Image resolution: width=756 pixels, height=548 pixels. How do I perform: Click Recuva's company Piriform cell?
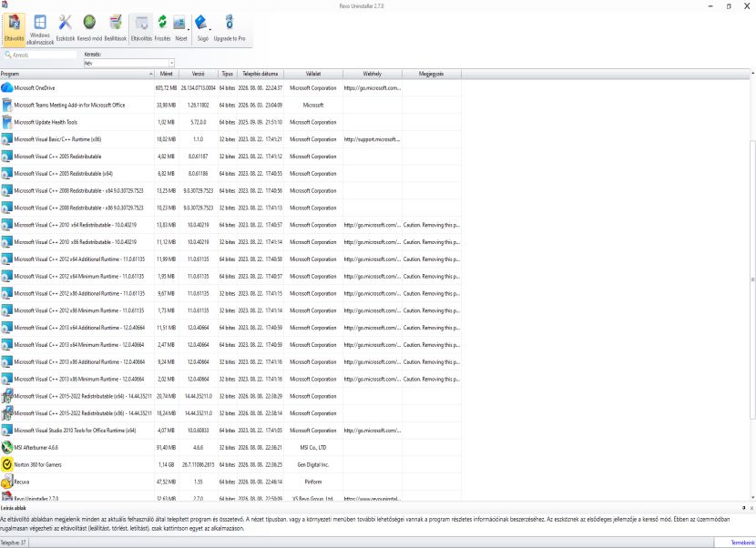[313, 482]
